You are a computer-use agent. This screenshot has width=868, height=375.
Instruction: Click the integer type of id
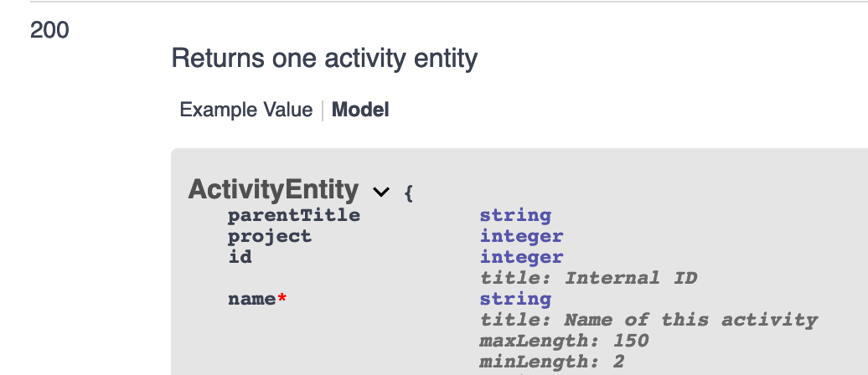(x=521, y=257)
